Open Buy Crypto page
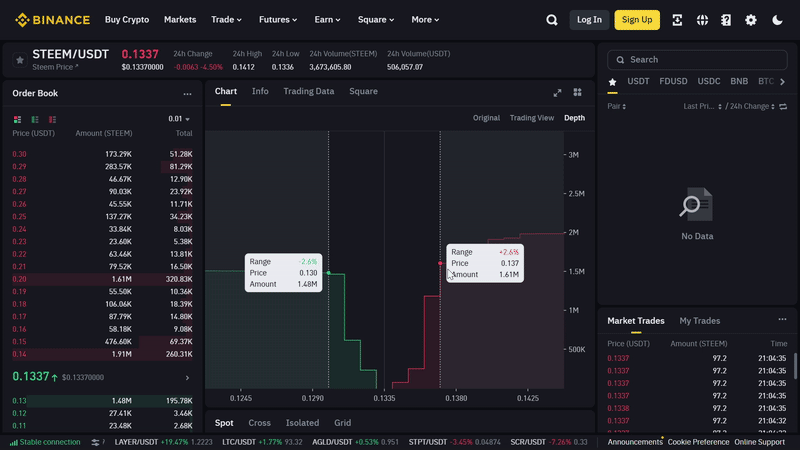800x450 pixels. click(127, 19)
